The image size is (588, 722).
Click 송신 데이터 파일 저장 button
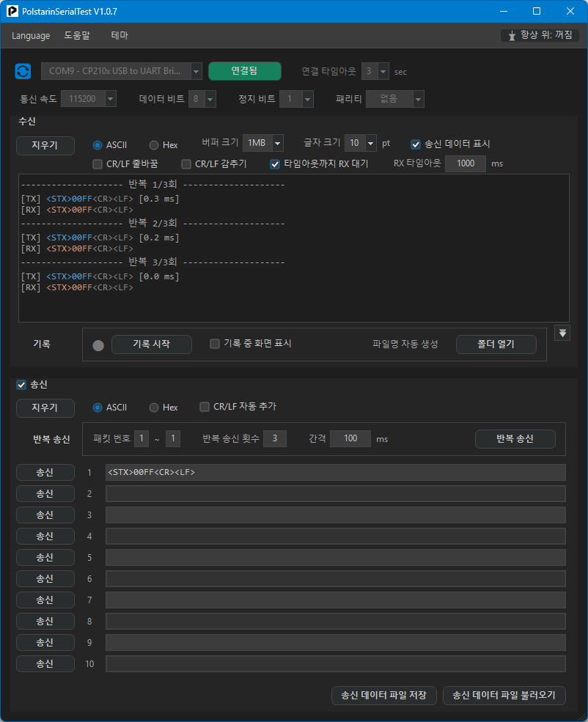click(384, 696)
